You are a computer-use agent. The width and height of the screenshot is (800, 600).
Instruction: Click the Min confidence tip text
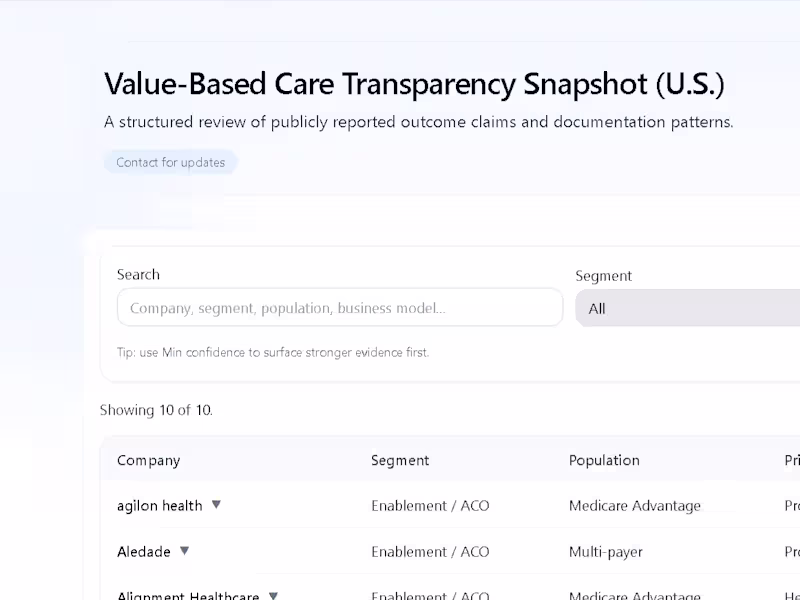pos(273,352)
